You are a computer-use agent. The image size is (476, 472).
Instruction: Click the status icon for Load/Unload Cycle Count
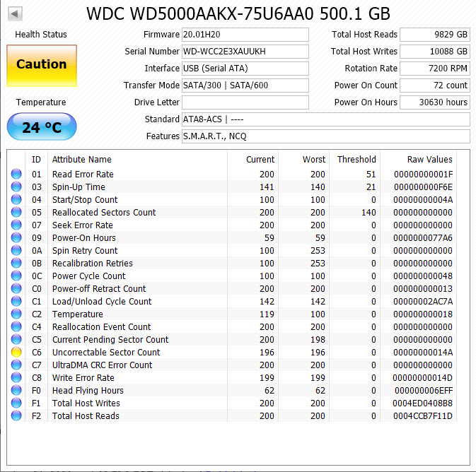[16, 302]
